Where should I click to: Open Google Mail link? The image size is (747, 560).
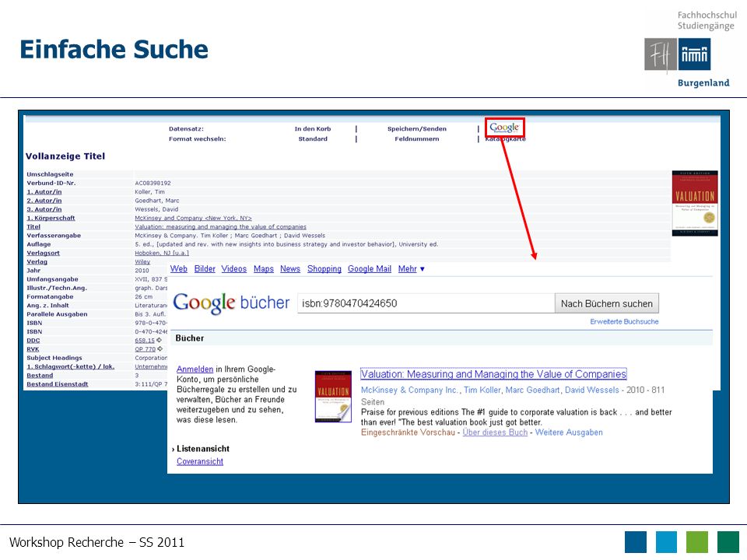coord(369,269)
